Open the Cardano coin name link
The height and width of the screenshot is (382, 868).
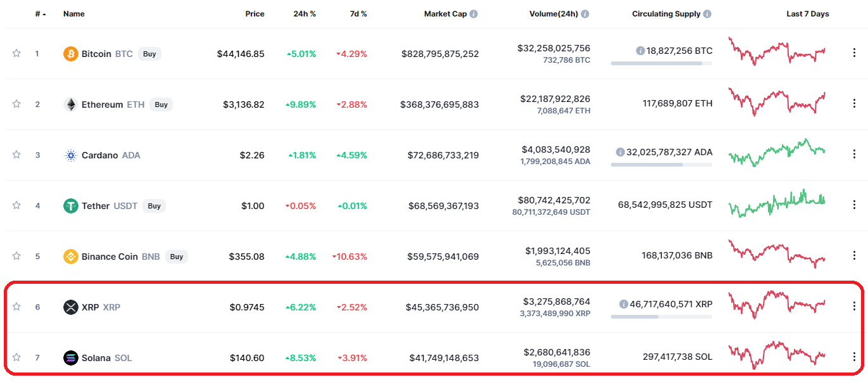point(100,155)
